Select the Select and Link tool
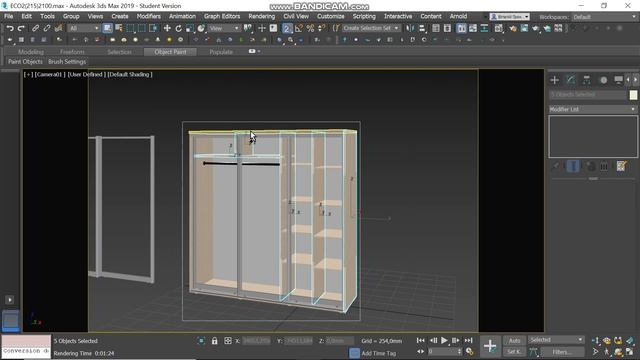The image size is (640, 360). point(36,28)
